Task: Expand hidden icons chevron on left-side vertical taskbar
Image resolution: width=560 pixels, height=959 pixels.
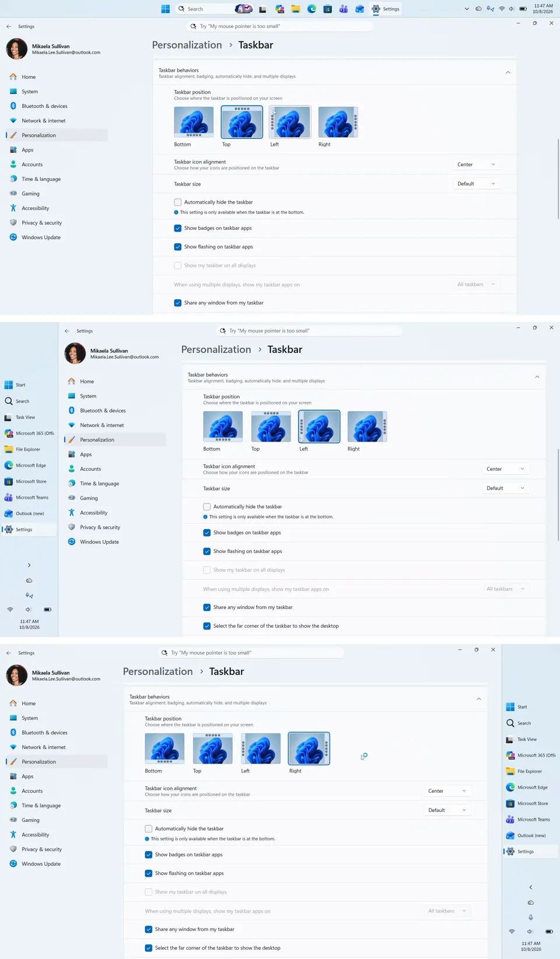Action: 29,565
